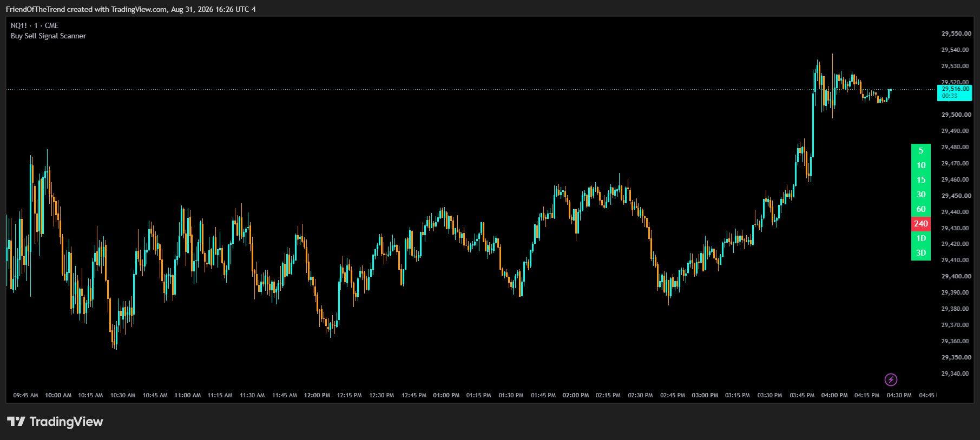Viewport: 980px width, 440px height.
Task: Click the 04:30 PM time axis label
Action: tap(899, 395)
